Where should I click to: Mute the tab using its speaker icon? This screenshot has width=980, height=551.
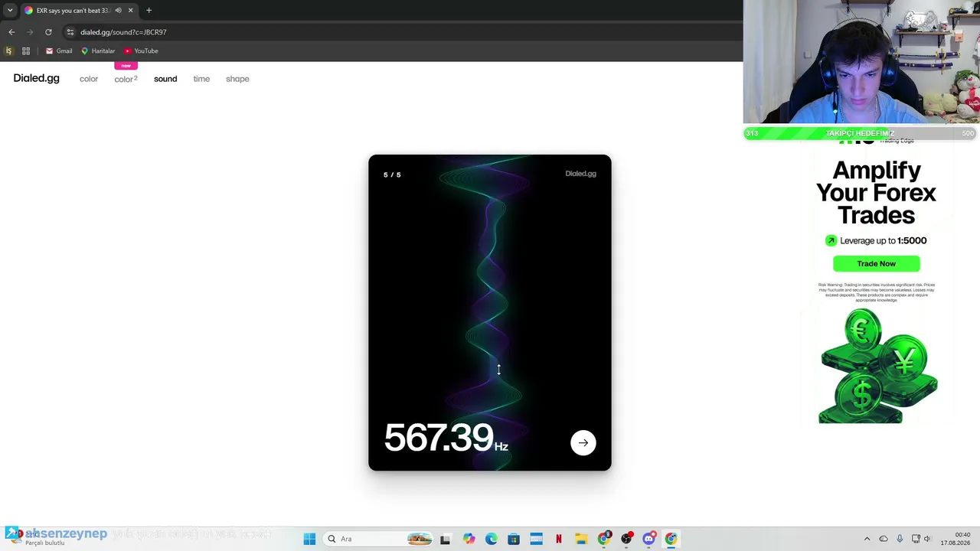(x=118, y=10)
